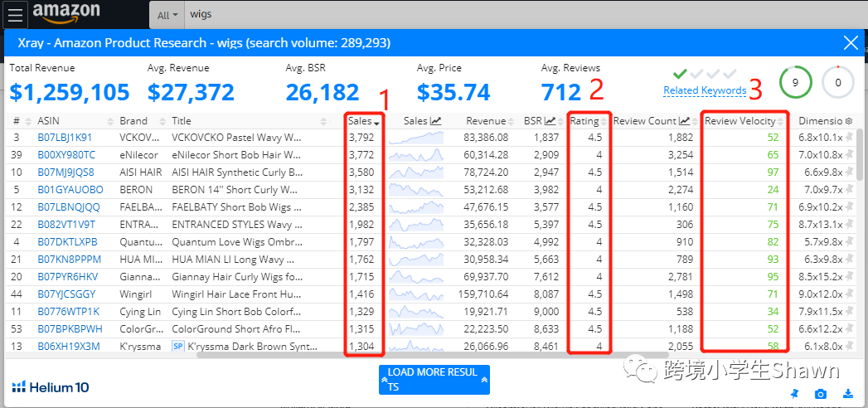Pin the BERON 14'' Short Curly row

849,189
